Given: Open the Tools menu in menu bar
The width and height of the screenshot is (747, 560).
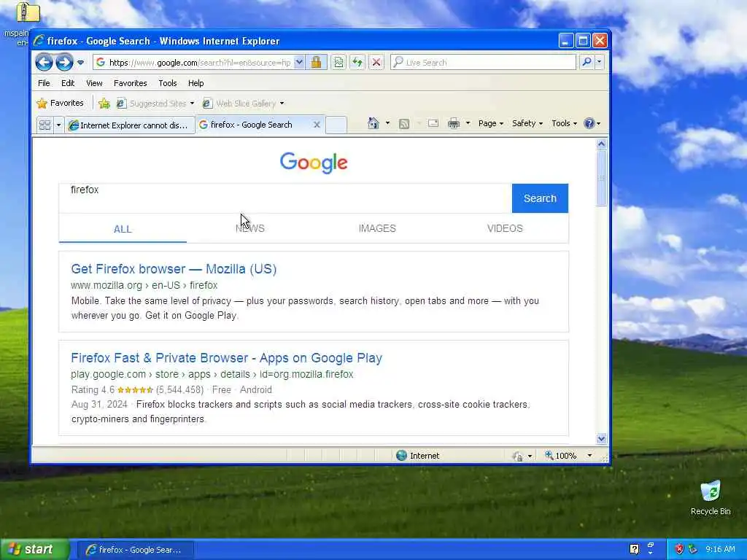Looking at the screenshot, I should (167, 83).
